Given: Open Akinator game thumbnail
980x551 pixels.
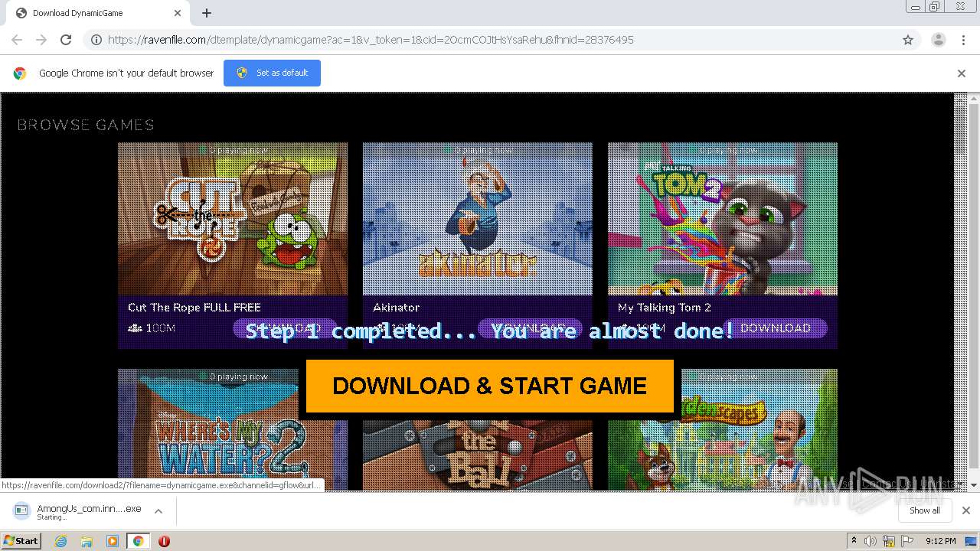Looking at the screenshot, I should tap(478, 219).
